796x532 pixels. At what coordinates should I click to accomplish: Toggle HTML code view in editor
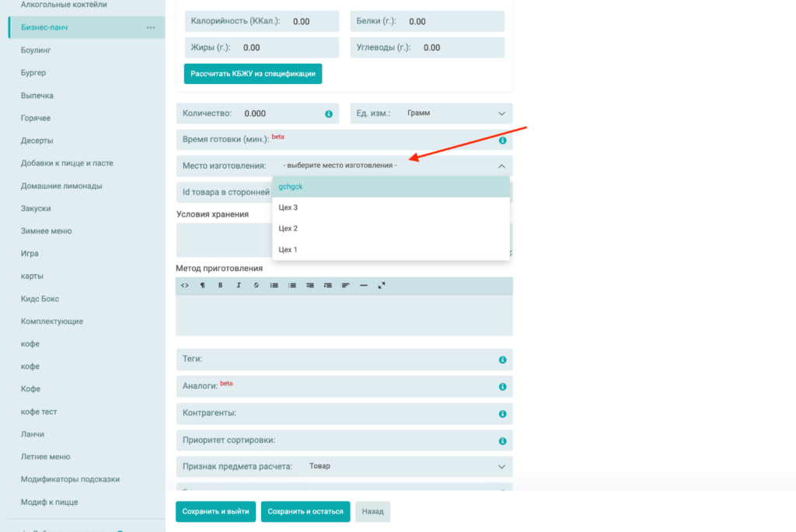185,286
